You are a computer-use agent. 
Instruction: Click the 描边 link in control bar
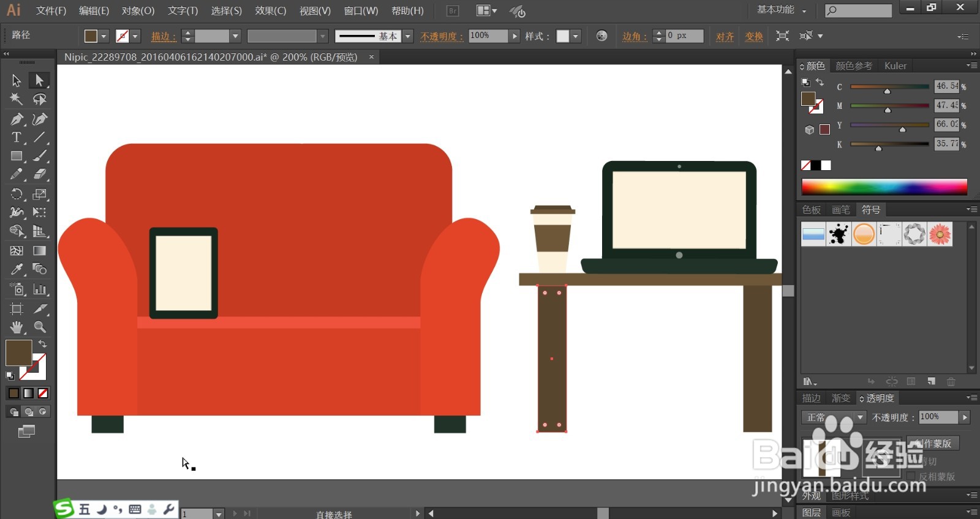(163, 36)
